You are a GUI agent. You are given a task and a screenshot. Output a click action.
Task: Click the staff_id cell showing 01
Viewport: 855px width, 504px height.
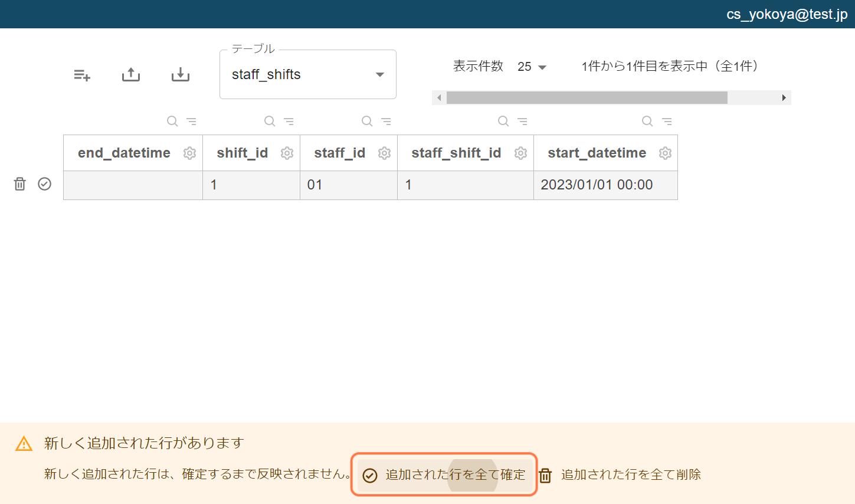click(349, 185)
